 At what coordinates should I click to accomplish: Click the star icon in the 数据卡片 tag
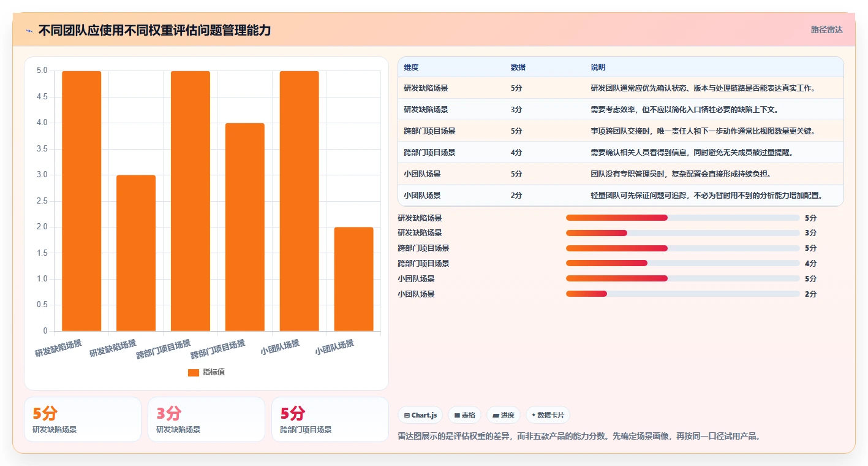(x=534, y=416)
